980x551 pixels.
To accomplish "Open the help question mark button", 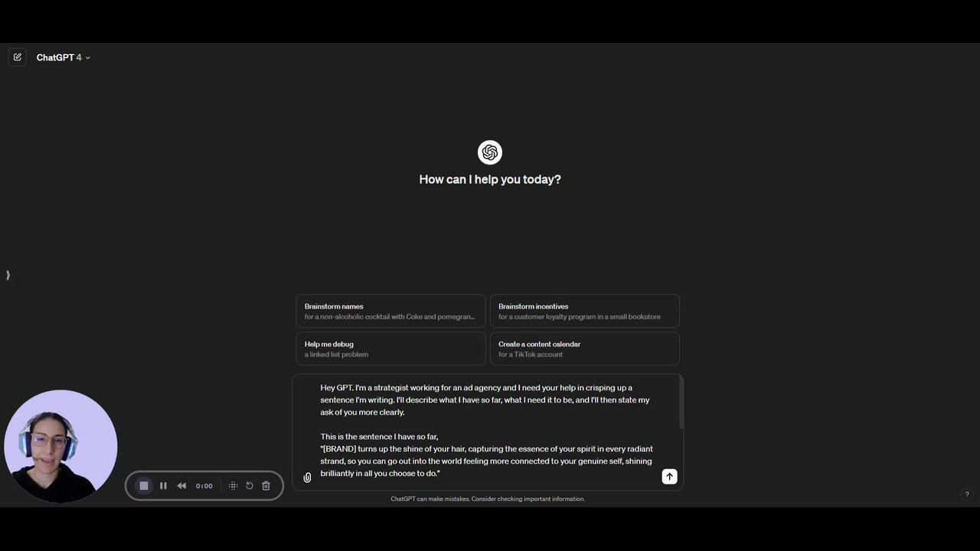I will tap(967, 494).
